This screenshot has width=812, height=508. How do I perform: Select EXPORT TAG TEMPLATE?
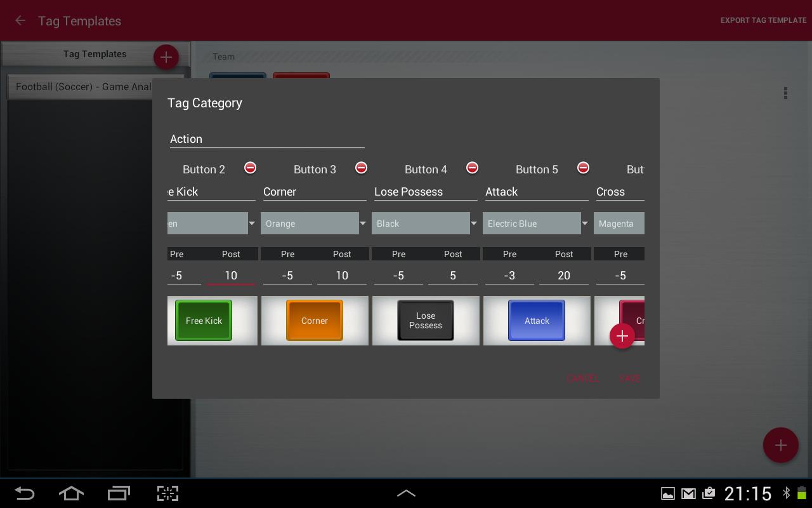click(x=763, y=20)
